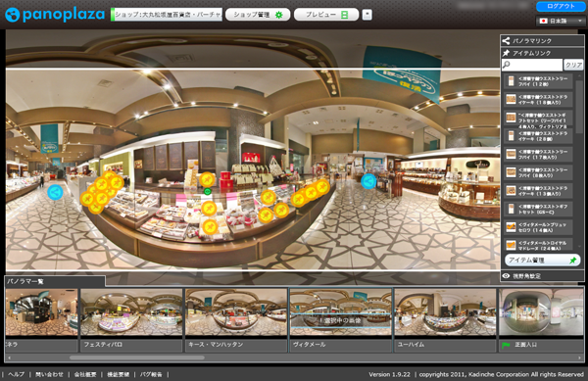
Task: Select the パノラマ一覧 tab
Action: tap(55, 281)
